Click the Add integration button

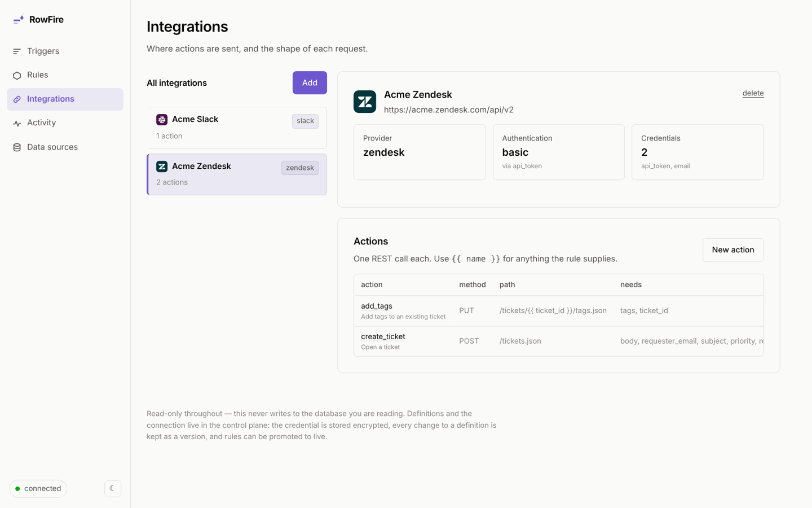(310, 83)
